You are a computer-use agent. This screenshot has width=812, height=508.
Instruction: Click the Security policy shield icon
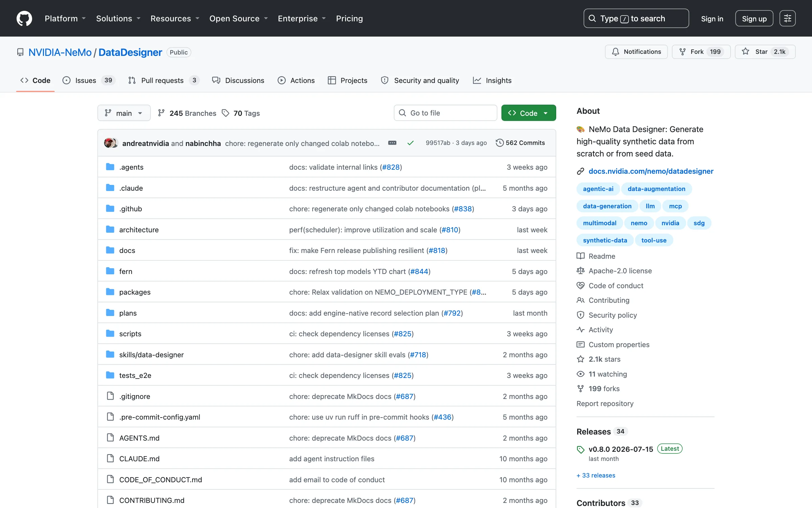pyautogui.click(x=581, y=315)
